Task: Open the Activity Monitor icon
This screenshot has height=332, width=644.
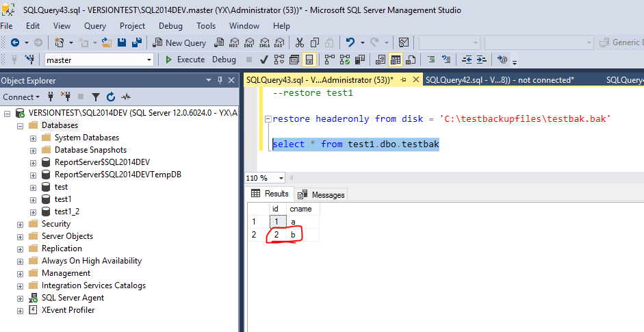Action: point(404,42)
